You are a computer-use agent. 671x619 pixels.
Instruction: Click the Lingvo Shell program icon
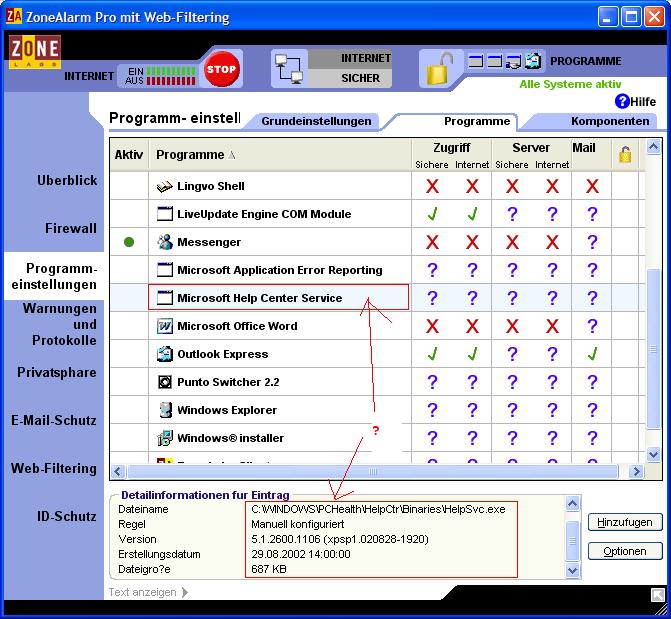tap(164, 187)
